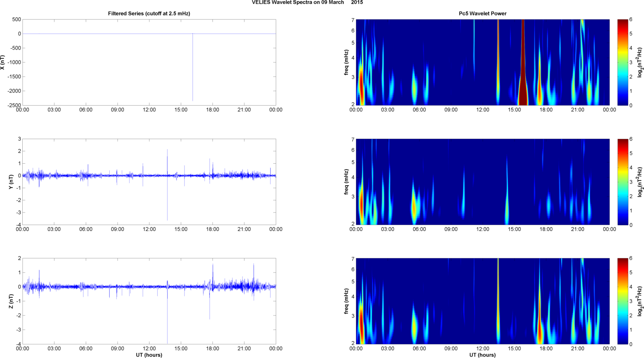644x358 pixels.
Task: Click the bottom wavelet spectrum colorbar
Action: point(623,301)
